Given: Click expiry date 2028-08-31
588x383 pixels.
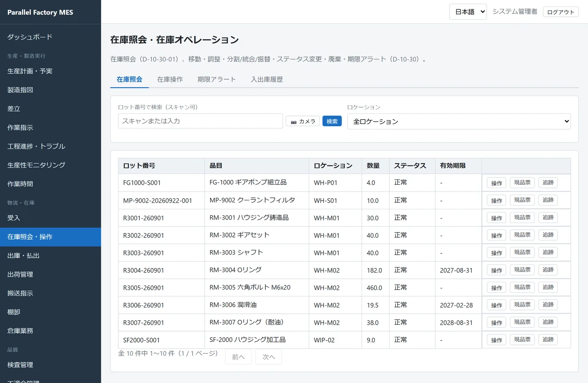Looking at the screenshot, I should (x=456, y=323).
